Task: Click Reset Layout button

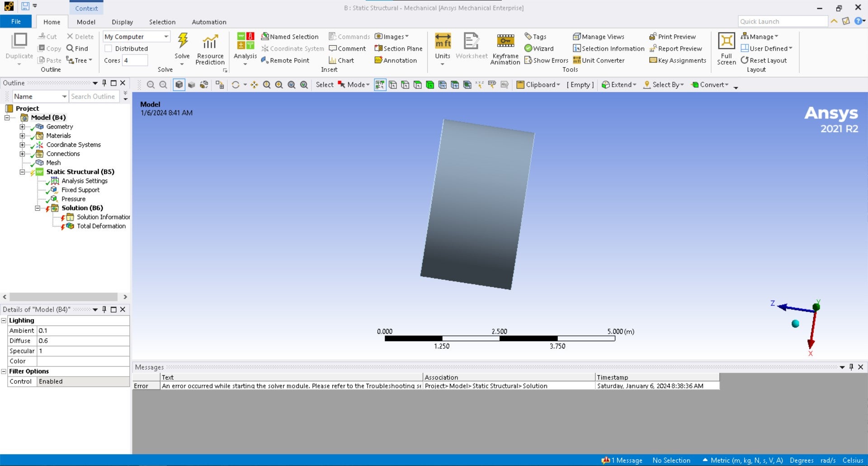Action: 764,60
